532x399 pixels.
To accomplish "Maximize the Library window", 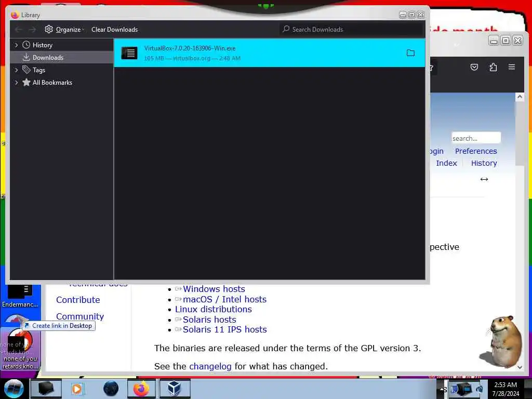I will pyautogui.click(x=411, y=15).
